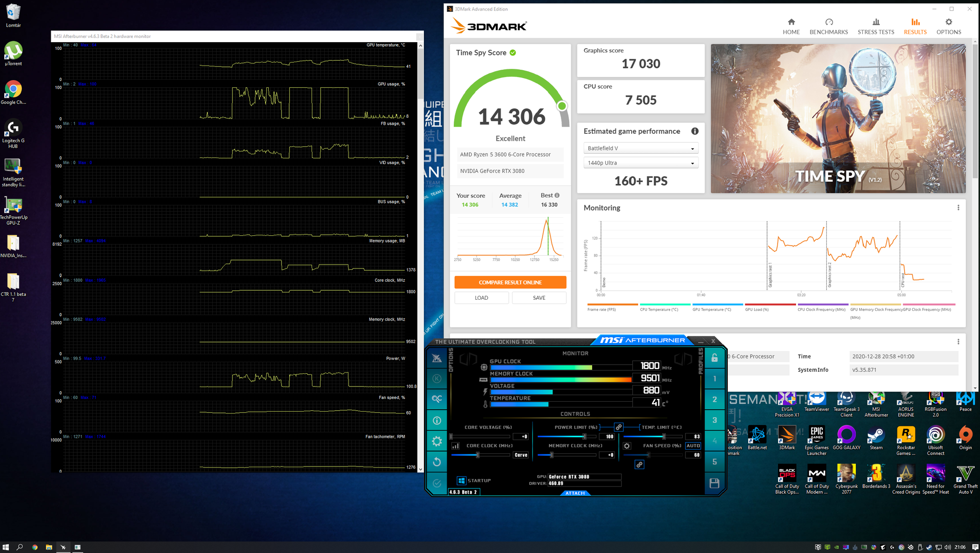Viewport: 980px width, 553px height.
Task: Toggle the Windows Startup button in Afterburner
Action: point(461,480)
